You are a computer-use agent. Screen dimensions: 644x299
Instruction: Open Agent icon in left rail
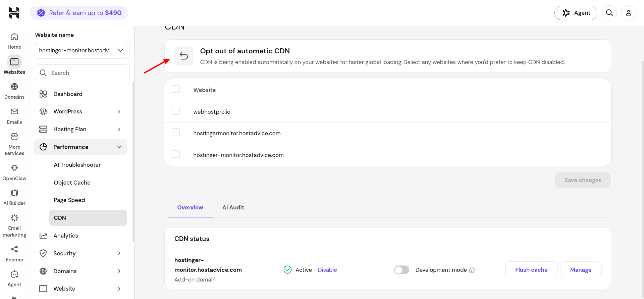pyautogui.click(x=14, y=274)
